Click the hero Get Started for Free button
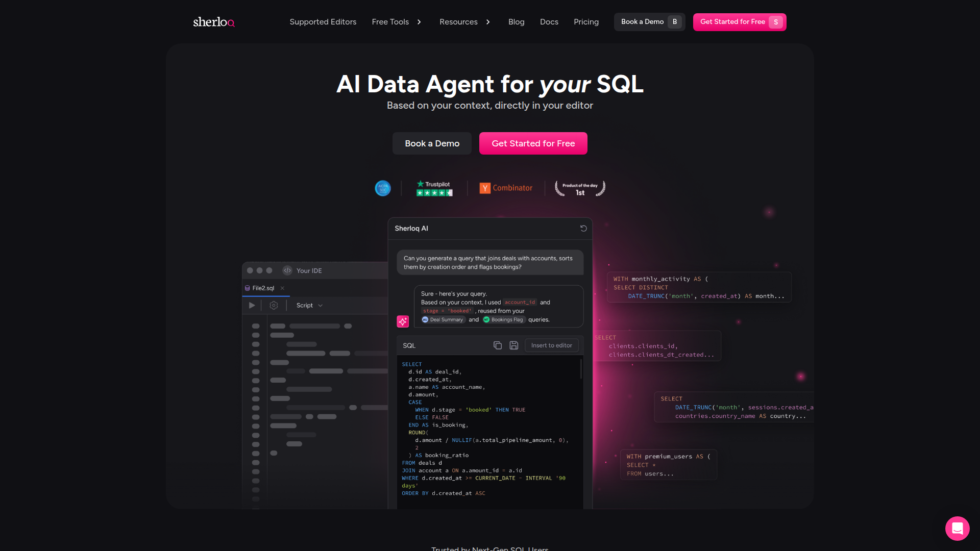The height and width of the screenshot is (551, 980). [533, 143]
